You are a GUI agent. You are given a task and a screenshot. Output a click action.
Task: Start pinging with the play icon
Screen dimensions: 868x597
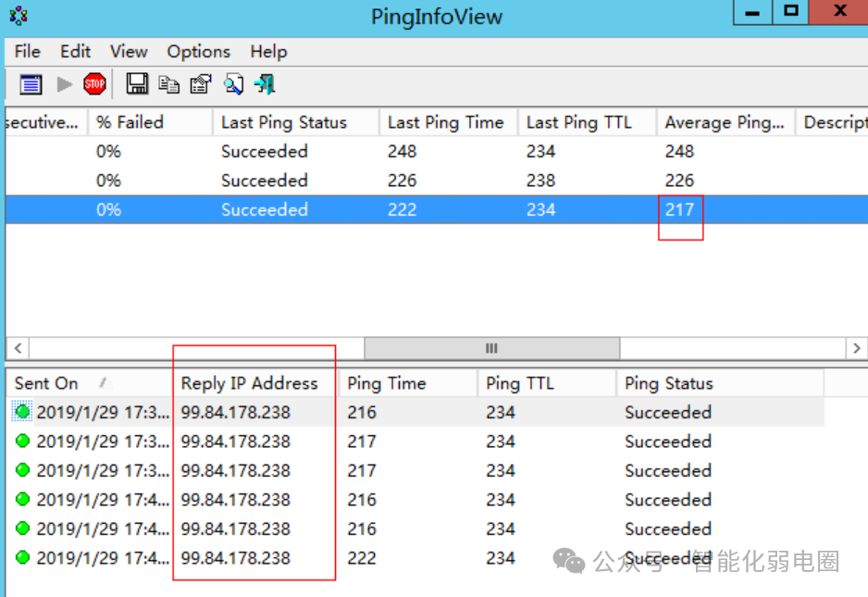(65, 85)
